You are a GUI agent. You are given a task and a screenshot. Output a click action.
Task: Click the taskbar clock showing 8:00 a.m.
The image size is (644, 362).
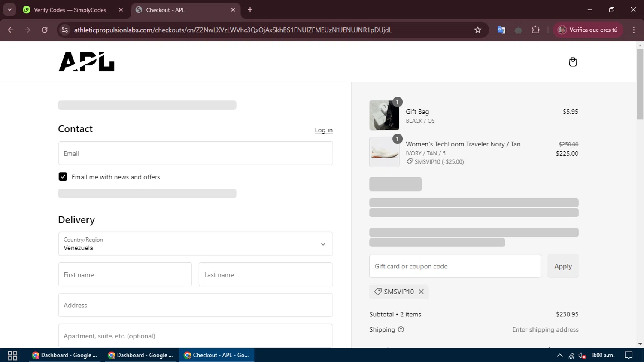[x=603, y=355]
